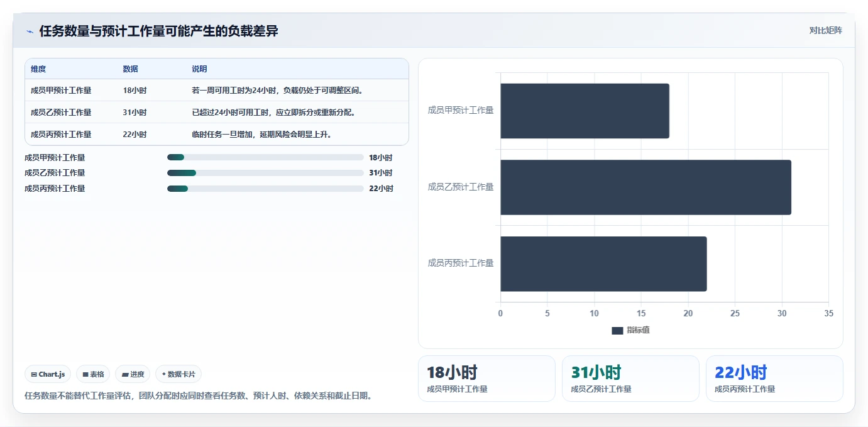Open the blue 22小时 data card
This screenshot has height=427, width=868.
tap(774, 379)
